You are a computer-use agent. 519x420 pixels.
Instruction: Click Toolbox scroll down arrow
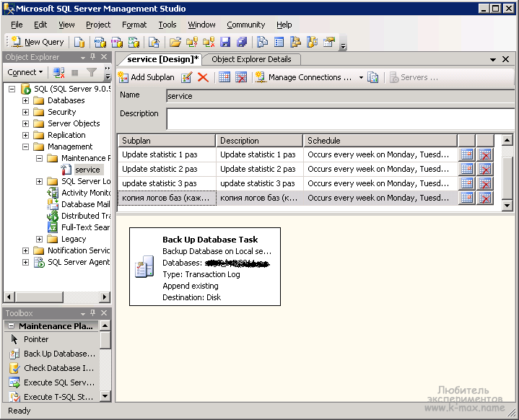tap(105, 396)
